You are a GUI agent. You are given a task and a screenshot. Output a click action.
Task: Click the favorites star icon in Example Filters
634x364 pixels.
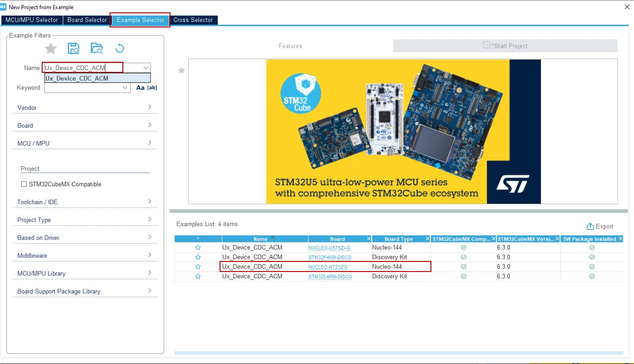pos(51,48)
